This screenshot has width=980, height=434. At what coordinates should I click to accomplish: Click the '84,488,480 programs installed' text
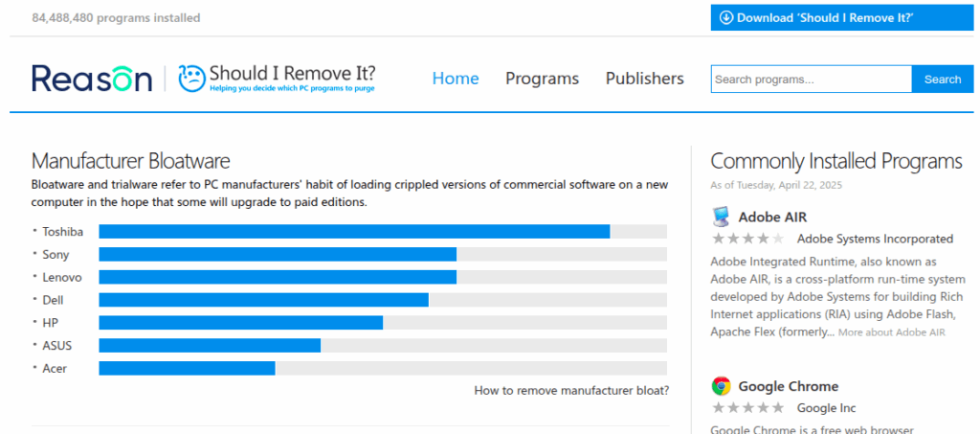[116, 18]
